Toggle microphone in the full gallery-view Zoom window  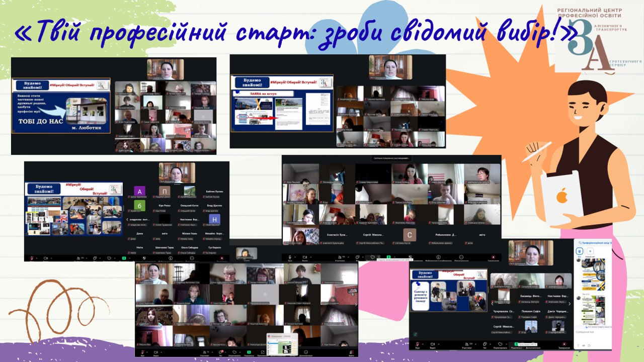[x=142, y=352]
